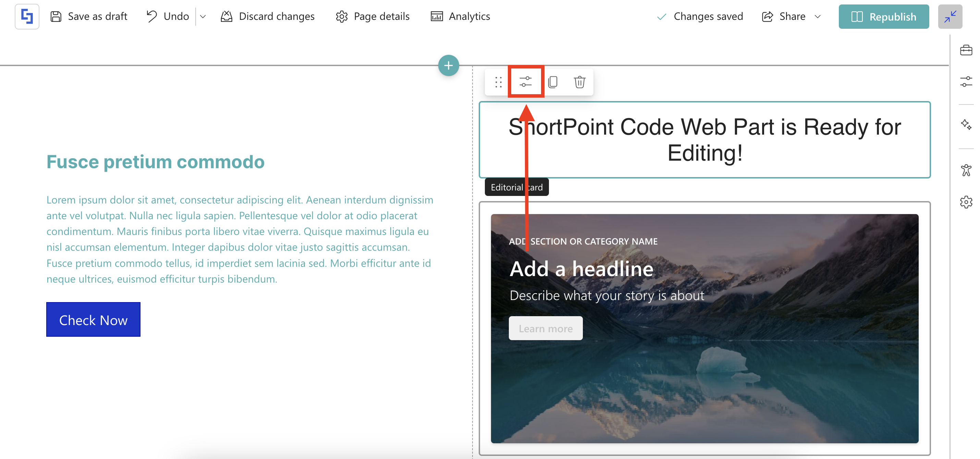Delete web part with trash icon
The image size is (980, 459).
click(579, 82)
